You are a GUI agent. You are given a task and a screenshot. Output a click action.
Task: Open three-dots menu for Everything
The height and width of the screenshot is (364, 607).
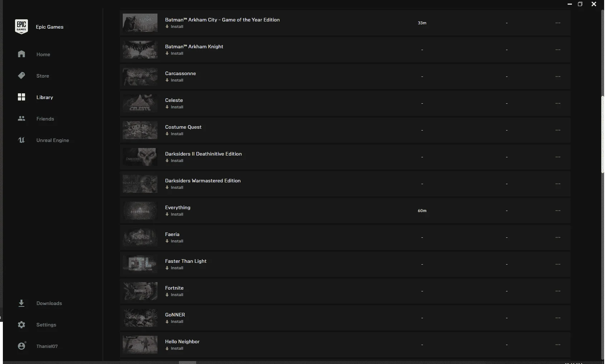tap(558, 211)
